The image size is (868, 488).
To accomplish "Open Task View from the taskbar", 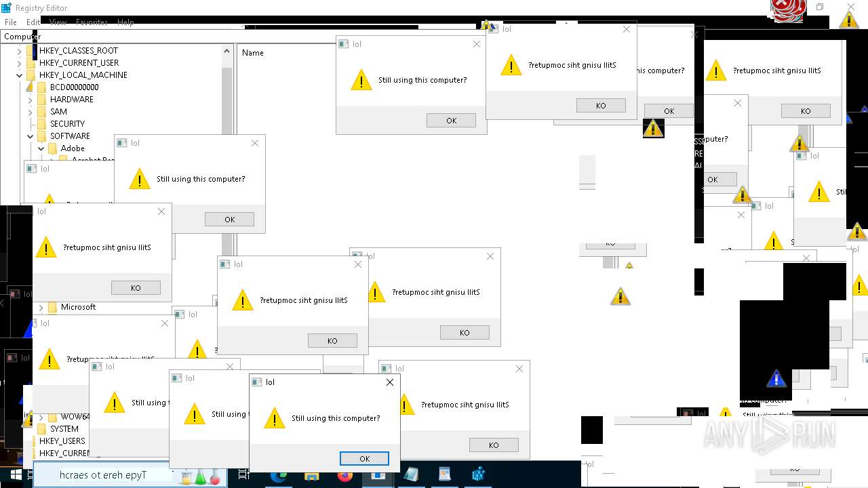I will click(245, 475).
